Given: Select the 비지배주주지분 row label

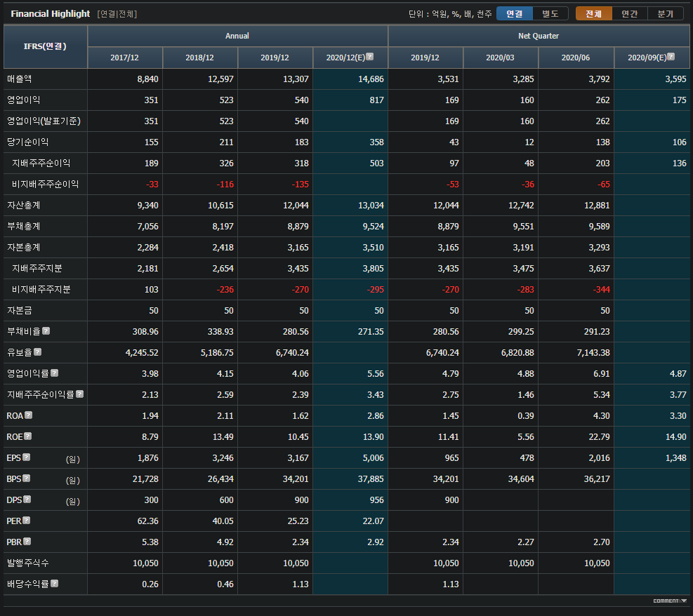Looking at the screenshot, I should (41, 289).
